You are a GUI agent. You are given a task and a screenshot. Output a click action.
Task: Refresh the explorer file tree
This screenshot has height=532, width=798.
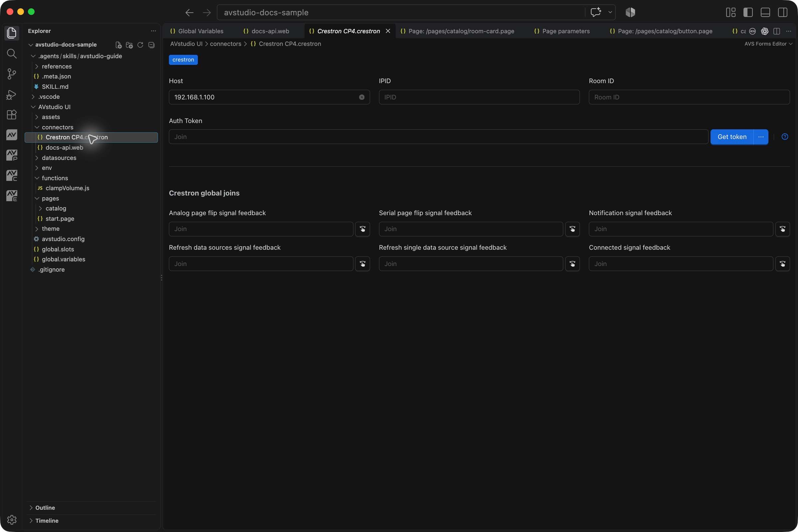click(140, 45)
